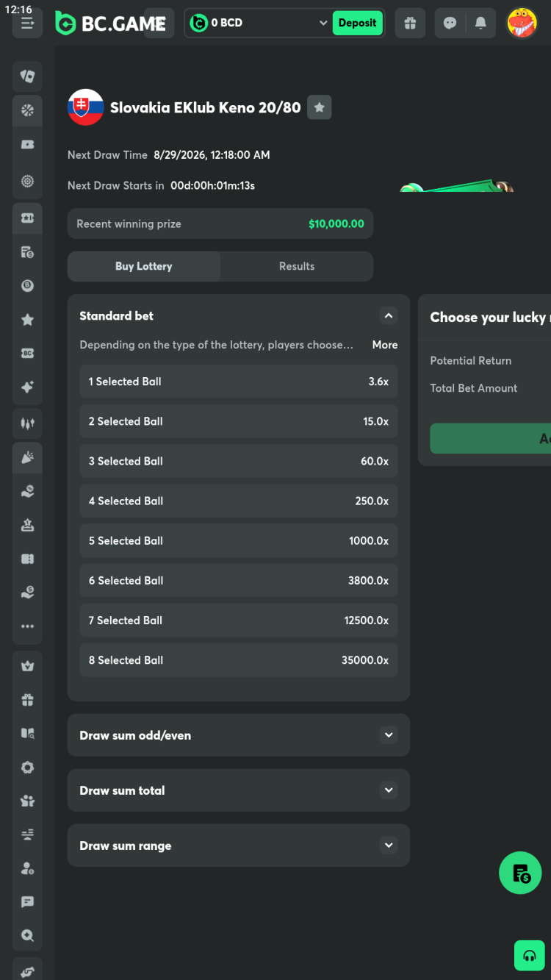Click the gift box icon in sidebar
The width and height of the screenshot is (551, 980).
point(27,700)
